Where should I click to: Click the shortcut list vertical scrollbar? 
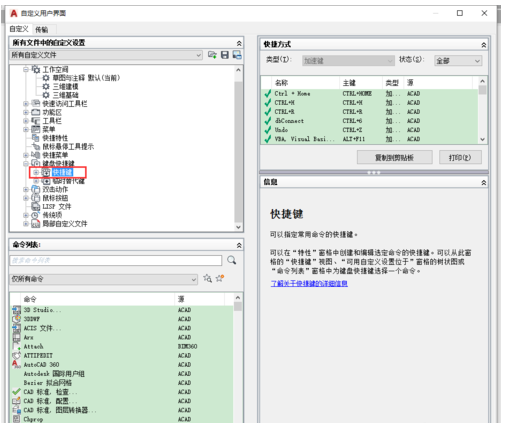482,110
